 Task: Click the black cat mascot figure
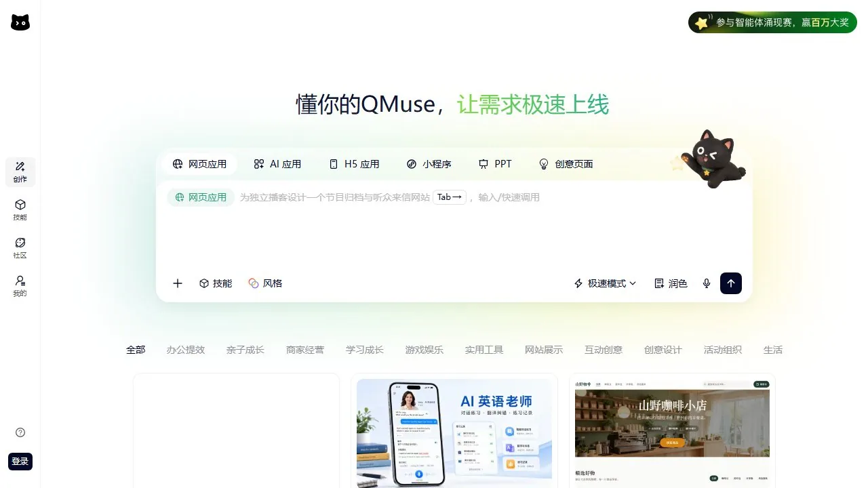pyautogui.click(x=713, y=159)
